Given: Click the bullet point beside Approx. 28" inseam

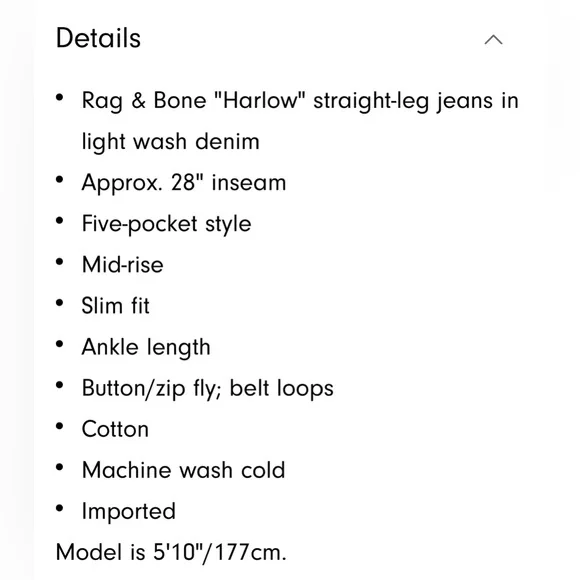Looking at the screenshot, I should pyautogui.click(x=60, y=180).
